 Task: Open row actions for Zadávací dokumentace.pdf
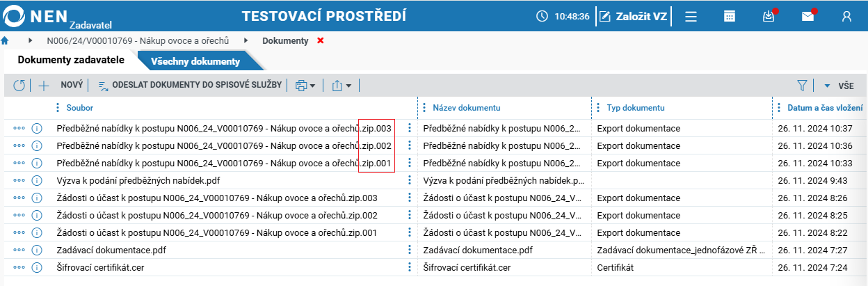point(19,250)
